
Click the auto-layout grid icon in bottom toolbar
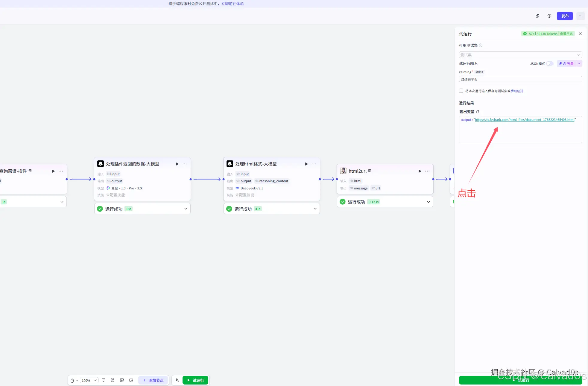pos(113,380)
